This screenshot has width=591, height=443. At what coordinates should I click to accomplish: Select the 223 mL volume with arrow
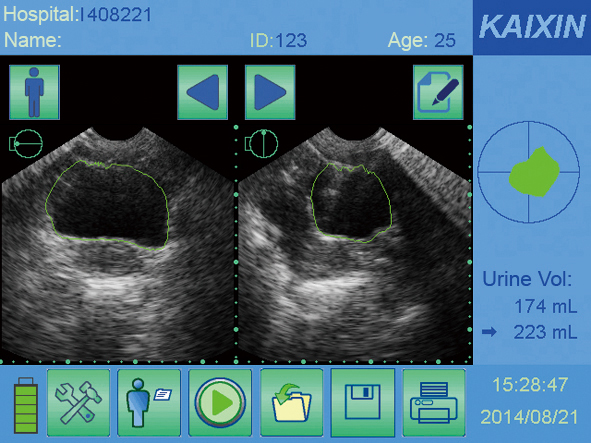[x=529, y=332]
